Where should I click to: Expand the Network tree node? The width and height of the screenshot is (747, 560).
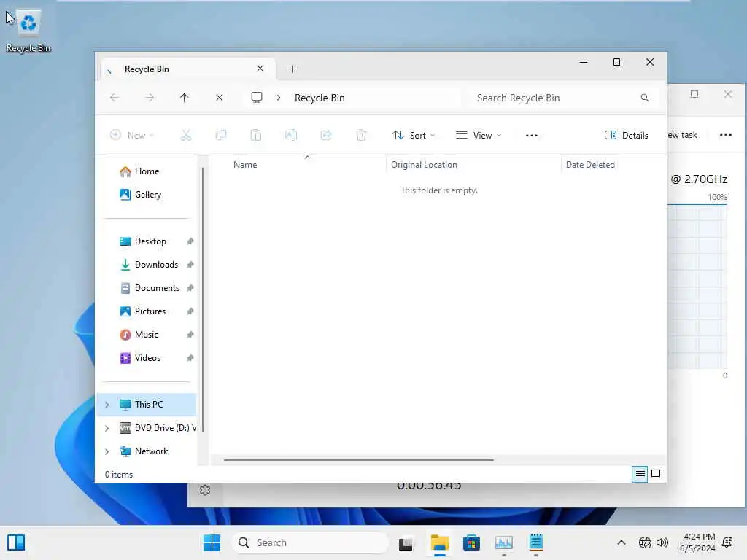pos(107,451)
